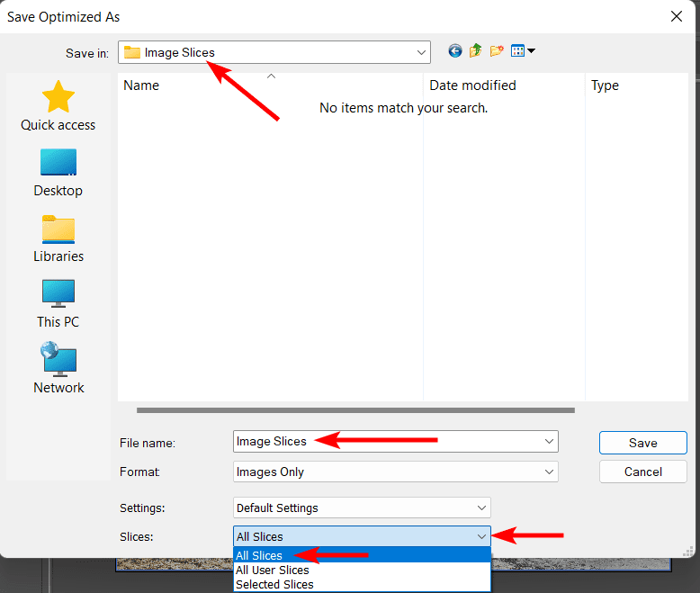Go to Desktop in sidebar
700x593 pixels.
(x=58, y=173)
